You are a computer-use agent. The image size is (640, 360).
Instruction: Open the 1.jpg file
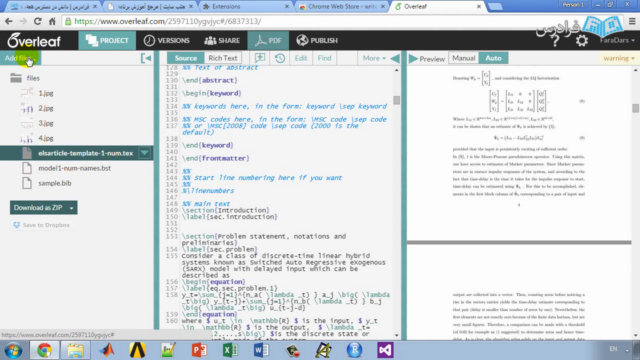[46, 93]
